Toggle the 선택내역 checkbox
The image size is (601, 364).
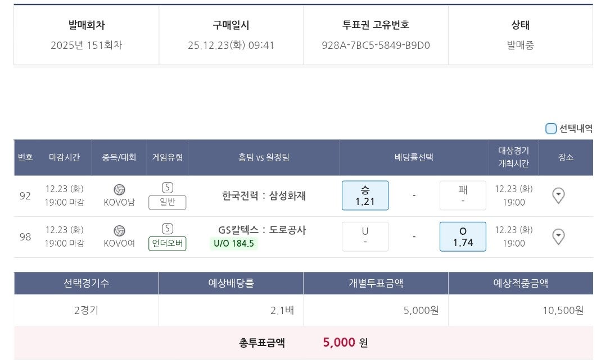click(x=551, y=129)
